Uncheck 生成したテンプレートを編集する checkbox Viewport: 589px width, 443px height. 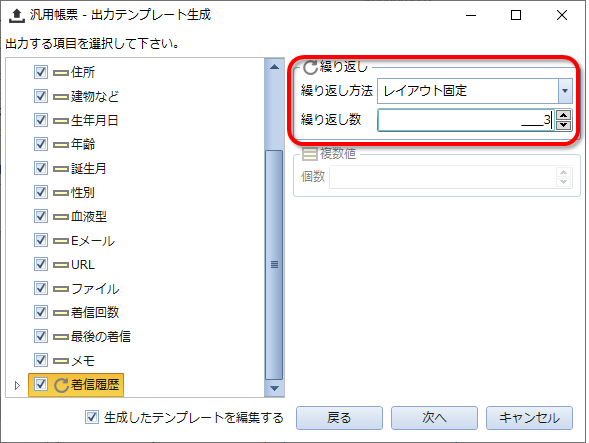(x=92, y=417)
